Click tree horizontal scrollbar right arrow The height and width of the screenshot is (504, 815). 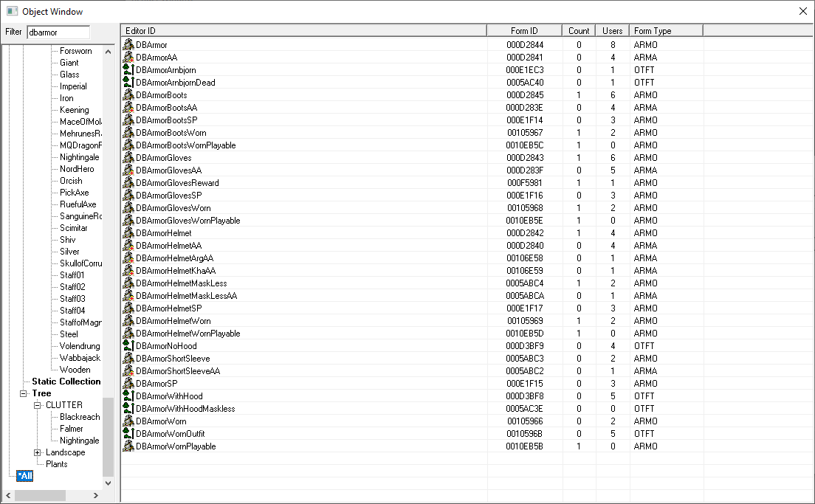pos(96,495)
